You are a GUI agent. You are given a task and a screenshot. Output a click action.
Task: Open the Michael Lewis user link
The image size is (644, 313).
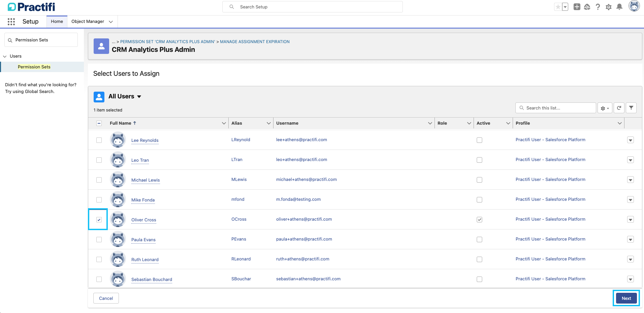pyautogui.click(x=146, y=180)
